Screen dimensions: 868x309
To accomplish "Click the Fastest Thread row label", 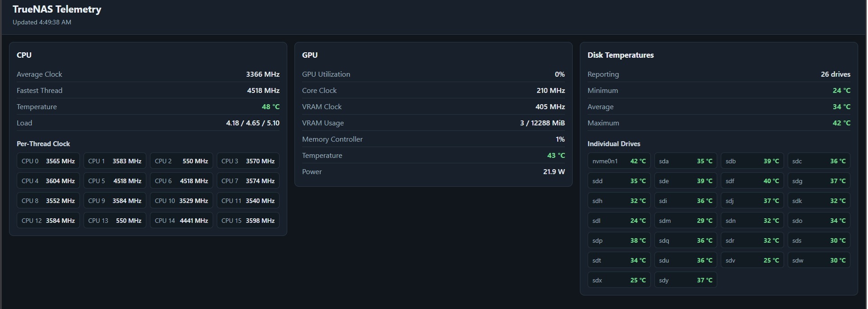I will [39, 91].
